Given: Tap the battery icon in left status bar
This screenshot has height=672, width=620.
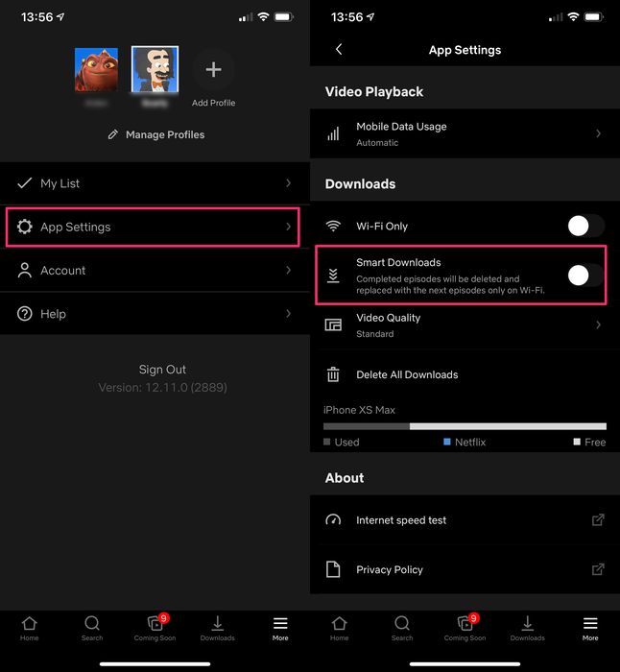Looking at the screenshot, I should [284, 17].
